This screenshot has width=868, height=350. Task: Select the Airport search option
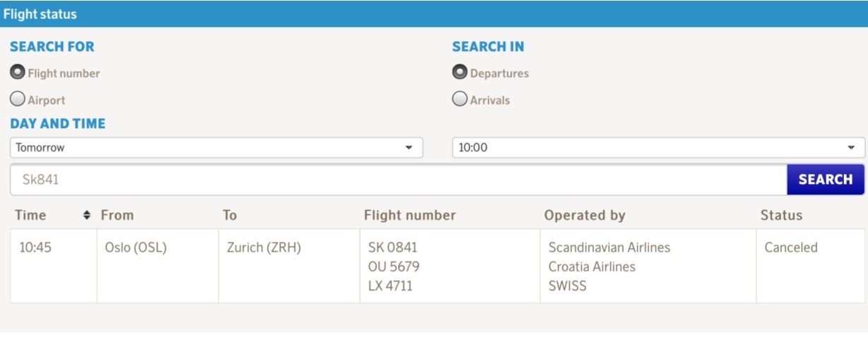click(18, 99)
